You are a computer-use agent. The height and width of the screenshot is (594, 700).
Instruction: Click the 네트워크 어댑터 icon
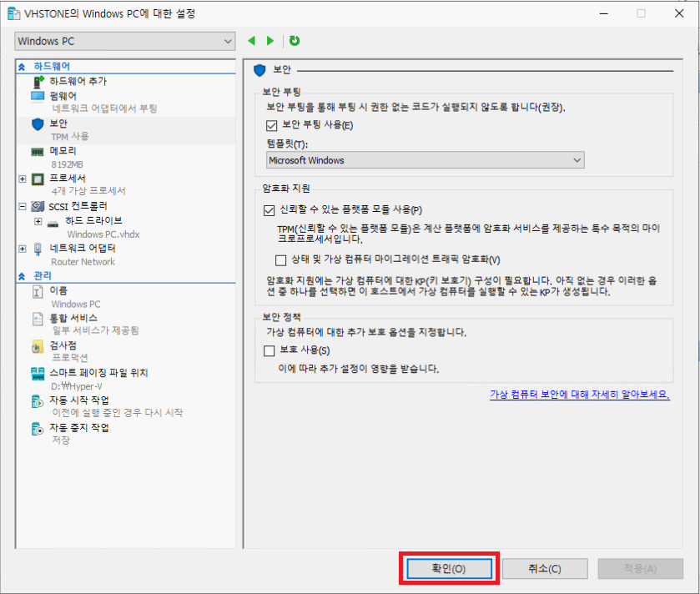click(38, 249)
